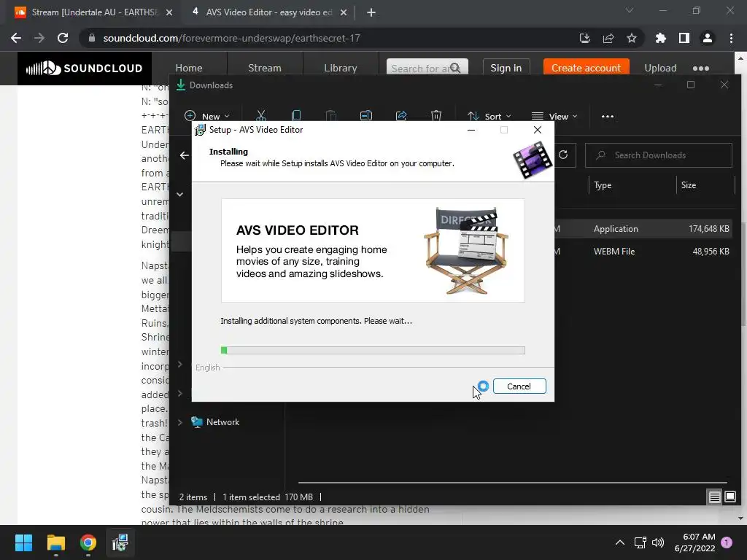Click the AVS setup taskbar icon
747x560 pixels.
[120, 542]
